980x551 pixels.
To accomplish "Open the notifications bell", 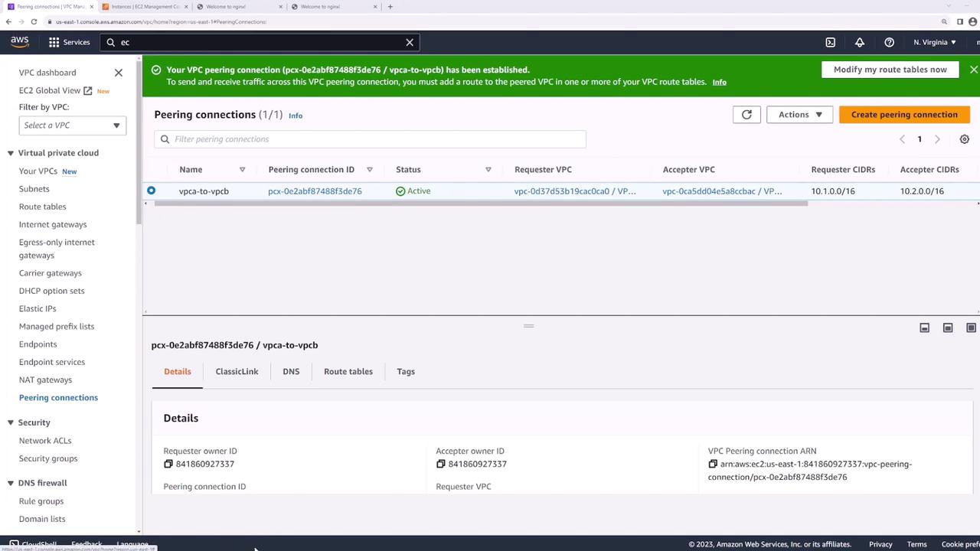I will (x=860, y=42).
